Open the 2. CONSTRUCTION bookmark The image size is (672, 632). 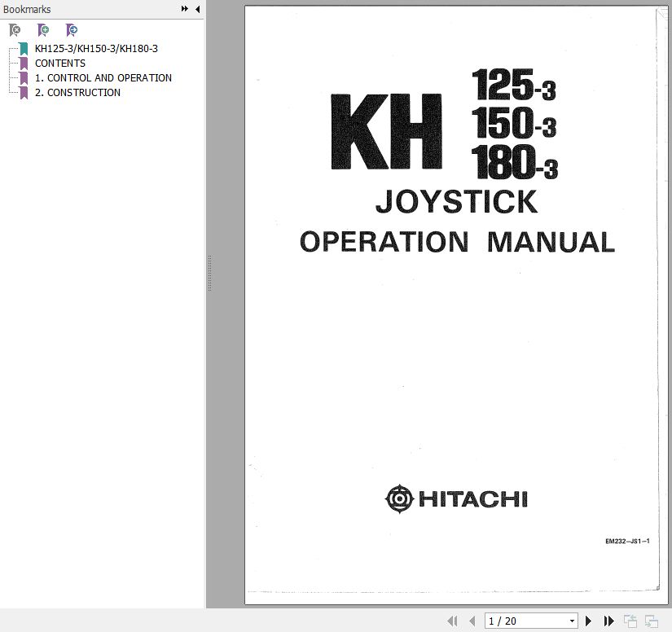[x=77, y=92]
